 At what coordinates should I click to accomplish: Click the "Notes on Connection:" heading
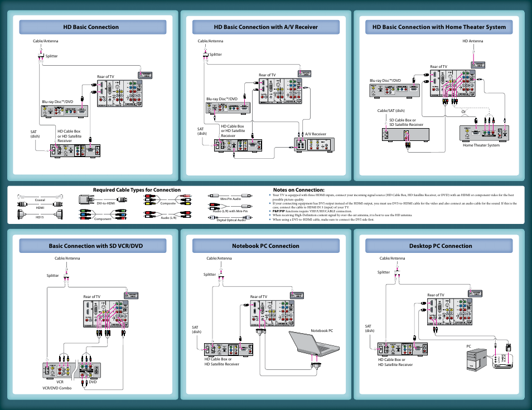298,190
